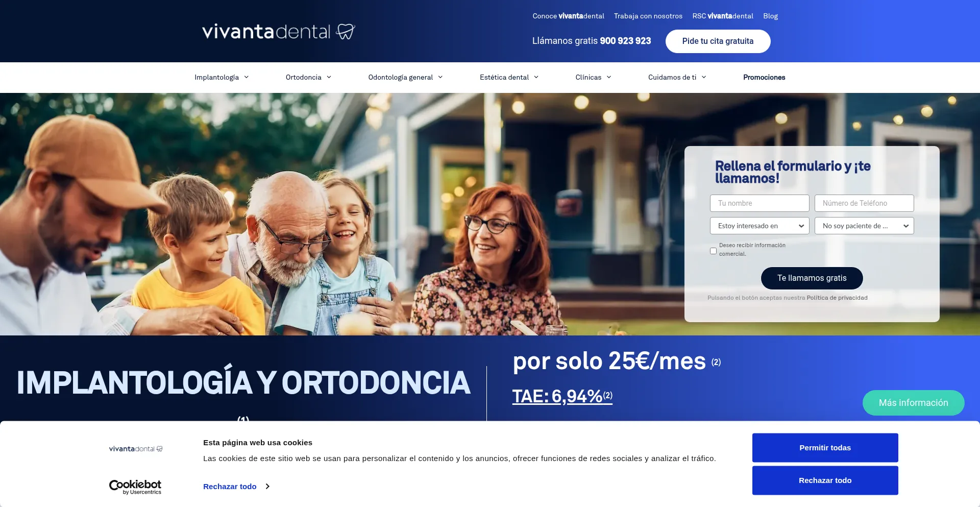Image resolution: width=980 pixels, height=507 pixels.
Task: Click the chevron arrow beside Rechazar todo link
Action: pyautogui.click(x=267, y=487)
